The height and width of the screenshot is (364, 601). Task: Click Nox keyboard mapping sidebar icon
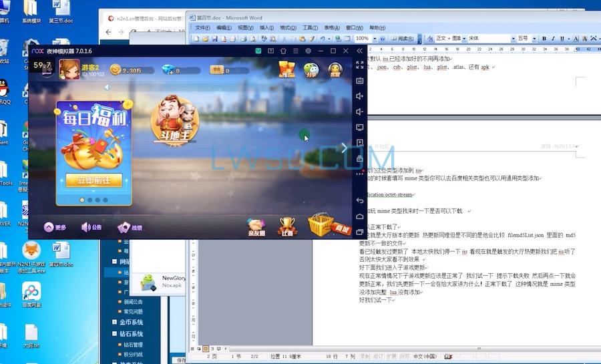coord(359,80)
